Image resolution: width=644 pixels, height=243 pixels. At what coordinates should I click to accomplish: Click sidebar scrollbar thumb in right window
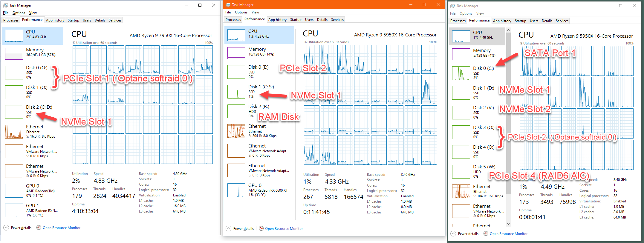click(x=509, y=113)
